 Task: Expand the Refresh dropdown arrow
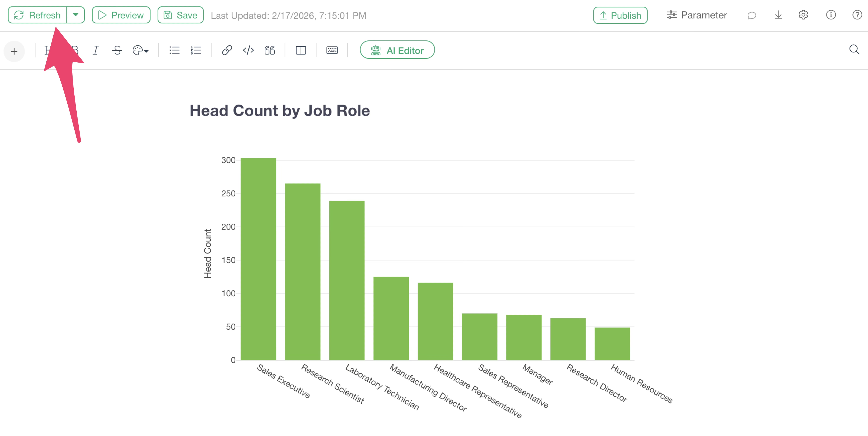[76, 15]
